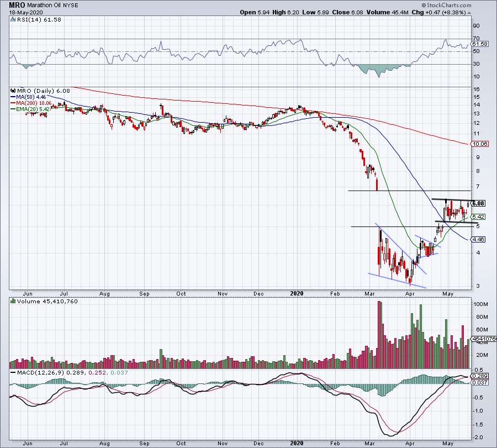Click the date '18-May-2020'
The width and height of the screenshot is (497, 448).
(x=26, y=13)
